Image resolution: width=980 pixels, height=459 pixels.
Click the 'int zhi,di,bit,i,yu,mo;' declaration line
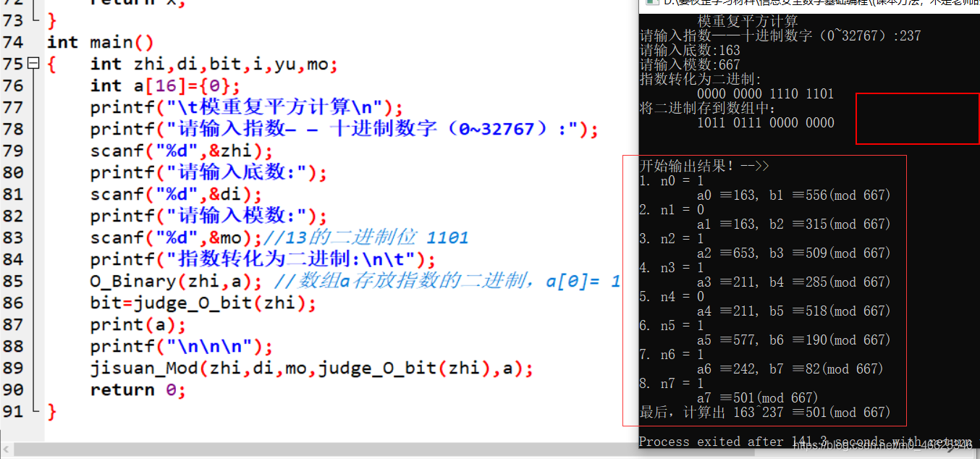click(x=214, y=64)
